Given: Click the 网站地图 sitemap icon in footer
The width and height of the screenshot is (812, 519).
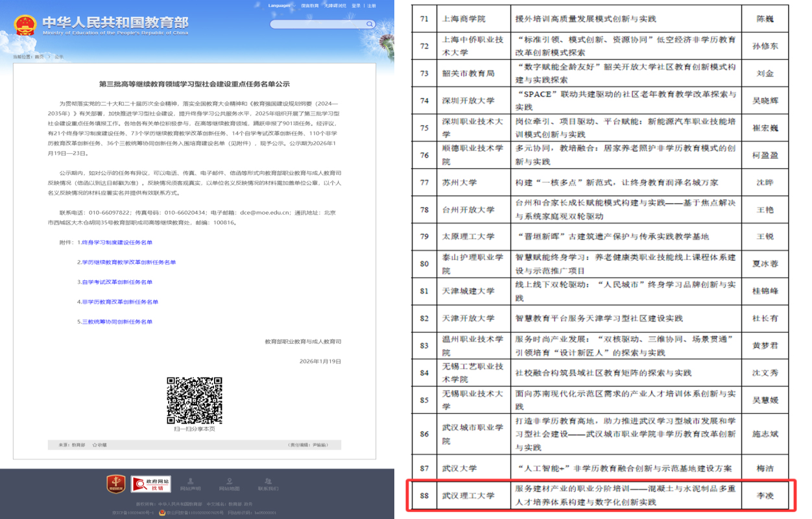Looking at the screenshot, I should (229, 479).
